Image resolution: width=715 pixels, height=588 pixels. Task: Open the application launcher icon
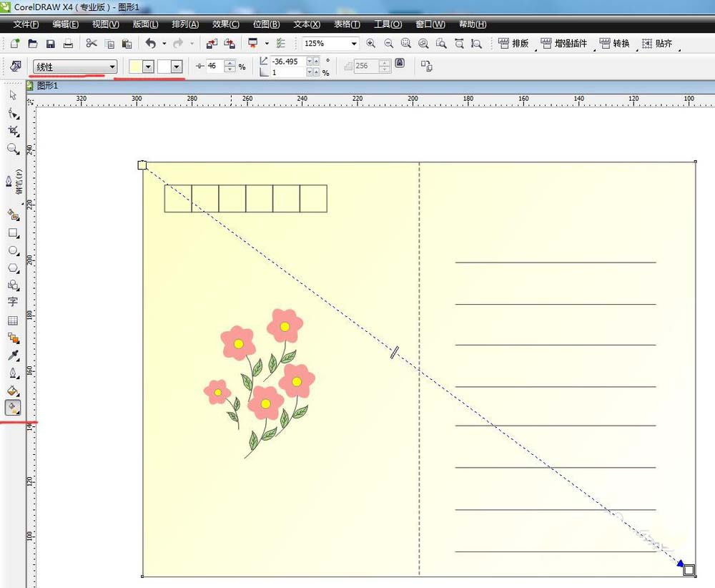coord(252,44)
